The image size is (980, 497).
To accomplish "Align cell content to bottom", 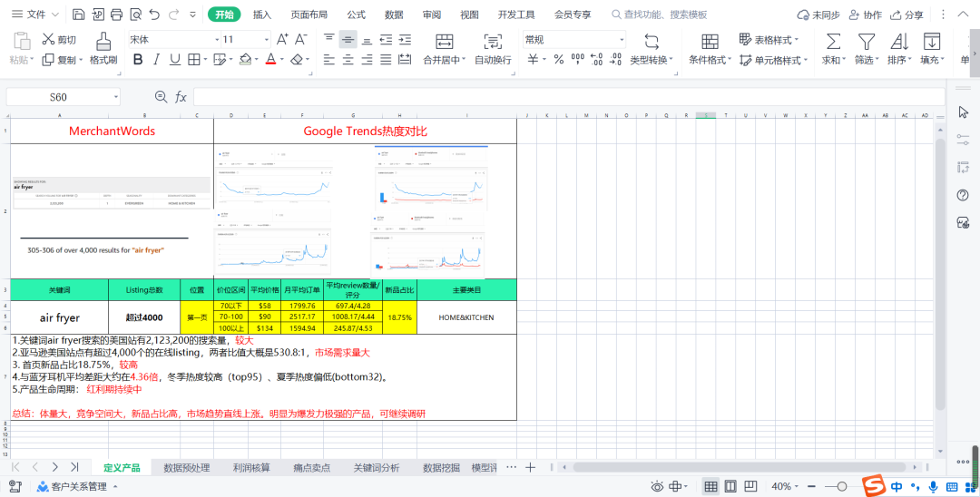I will (367, 41).
